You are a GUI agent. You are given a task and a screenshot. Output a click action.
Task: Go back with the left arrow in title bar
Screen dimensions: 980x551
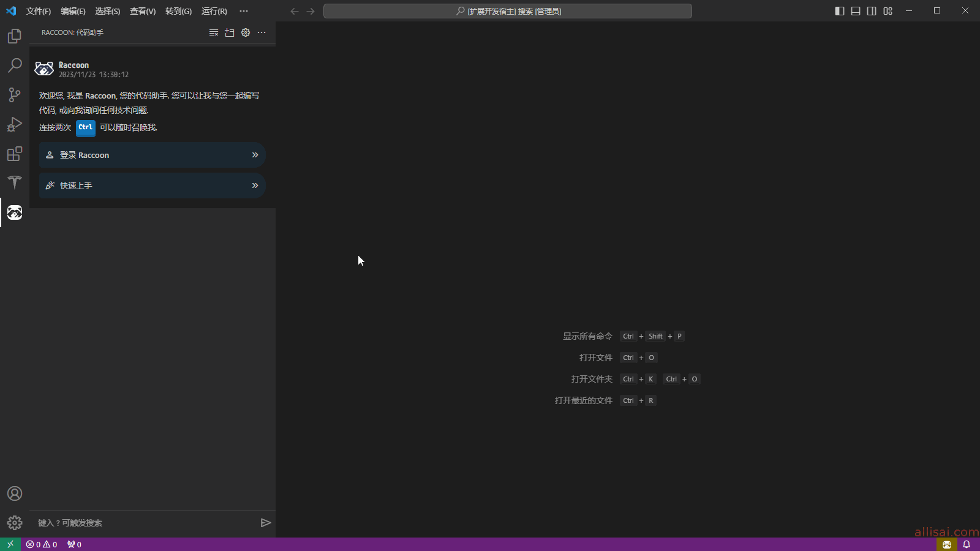pyautogui.click(x=295, y=11)
